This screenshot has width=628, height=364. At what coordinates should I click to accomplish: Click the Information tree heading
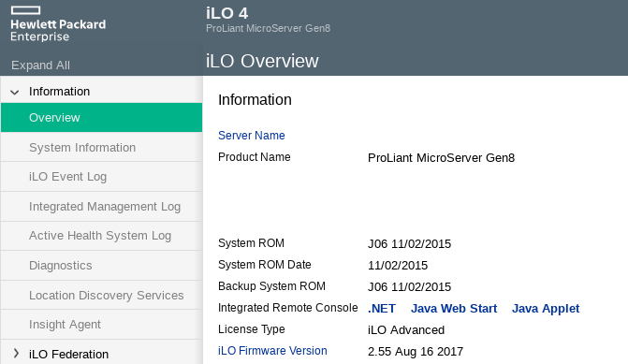(59, 92)
